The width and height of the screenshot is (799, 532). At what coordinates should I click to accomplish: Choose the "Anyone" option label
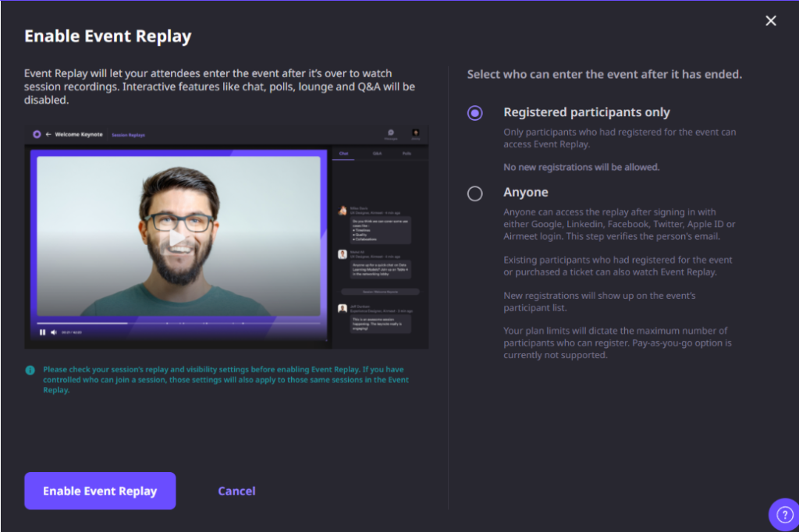[525, 193]
